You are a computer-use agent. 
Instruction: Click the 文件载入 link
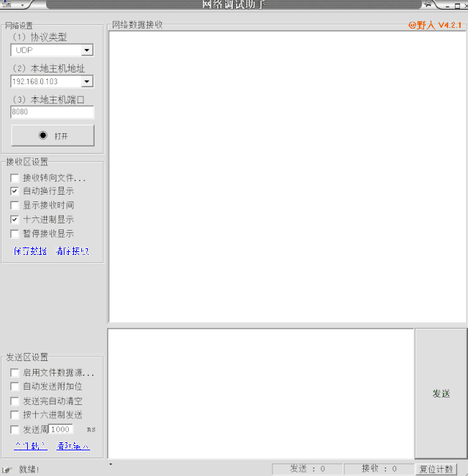pos(30,446)
